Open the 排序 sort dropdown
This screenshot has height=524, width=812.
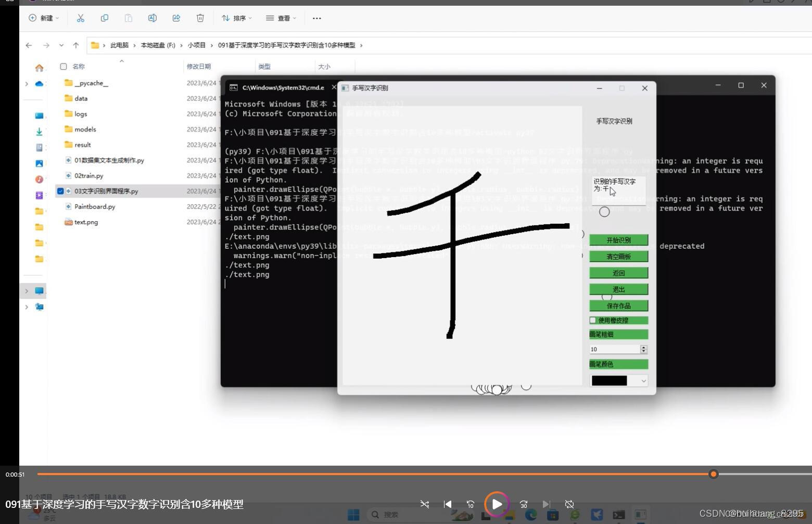[x=237, y=18]
